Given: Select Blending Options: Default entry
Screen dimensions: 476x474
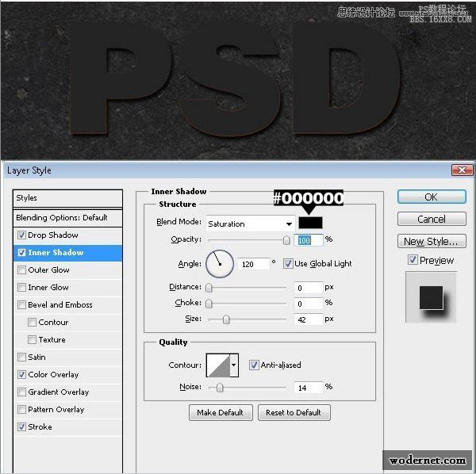Looking at the screenshot, I should tap(67, 218).
